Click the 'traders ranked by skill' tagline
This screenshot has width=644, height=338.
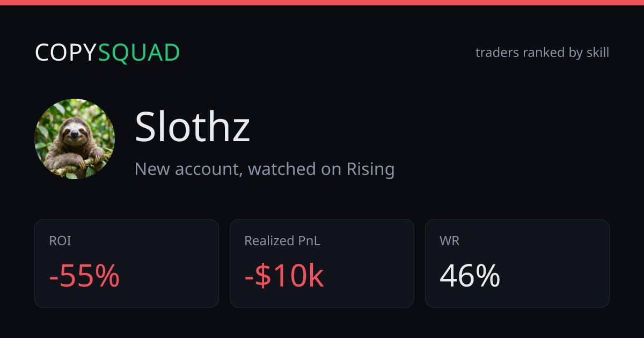(x=542, y=53)
